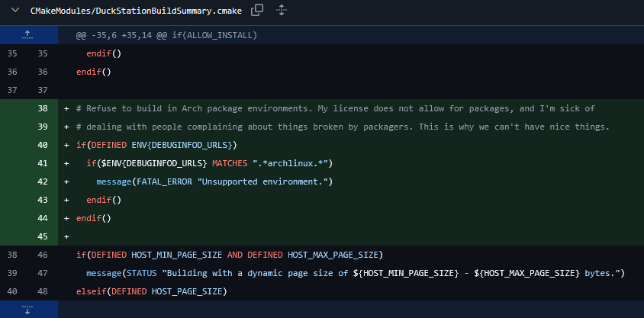
Task: Select added line number 40
Action: pyautogui.click(x=42, y=145)
